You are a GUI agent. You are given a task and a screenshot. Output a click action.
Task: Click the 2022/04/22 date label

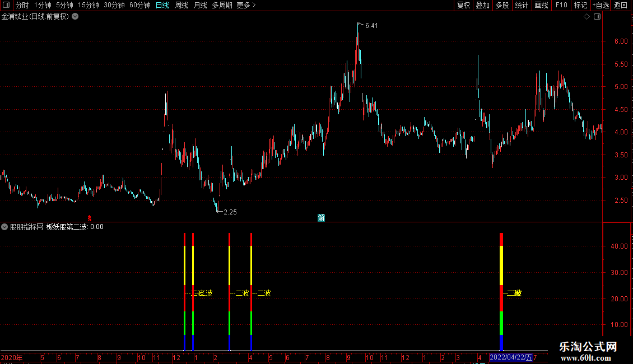point(511,357)
